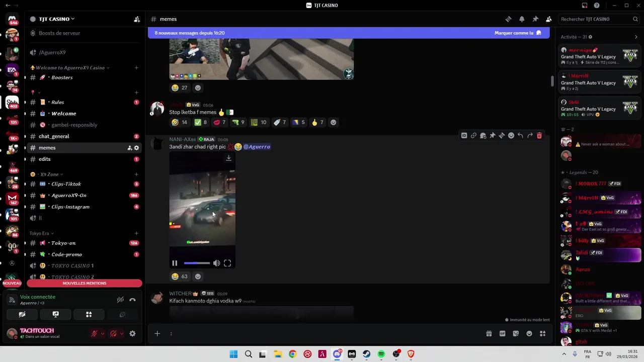
Task: Mark message unread in hover toolbar
Action: pyautogui.click(x=483, y=136)
